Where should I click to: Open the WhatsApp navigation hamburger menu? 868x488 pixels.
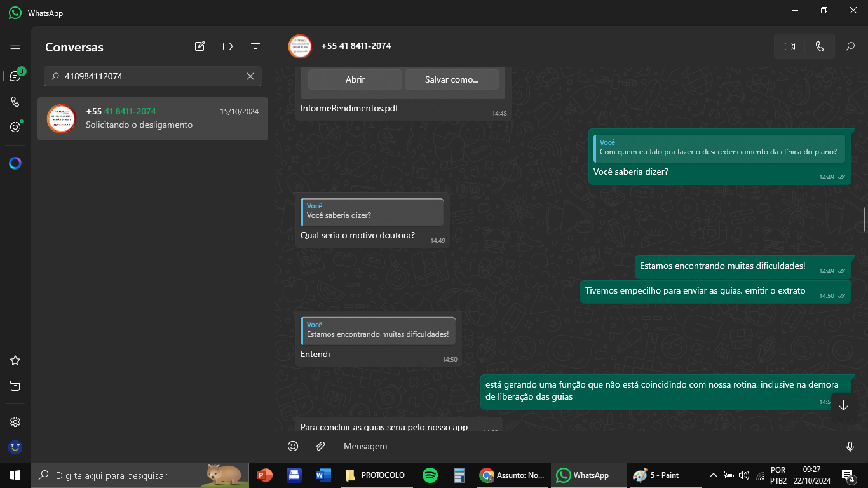click(15, 46)
